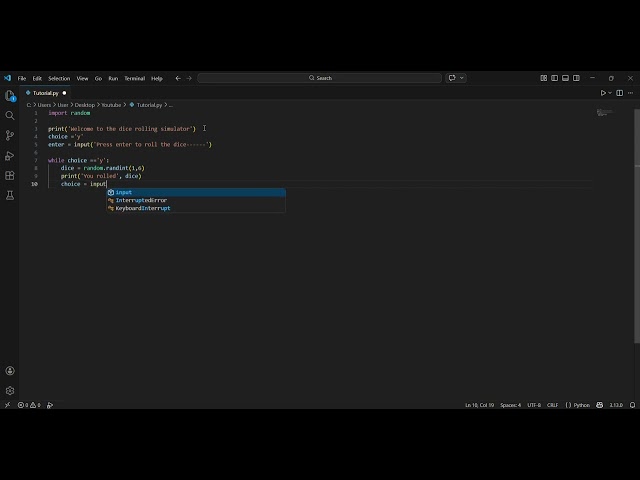The image size is (640, 480).
Task: Click Youtube in the breadcrumb path
Action: pos(111,105)
